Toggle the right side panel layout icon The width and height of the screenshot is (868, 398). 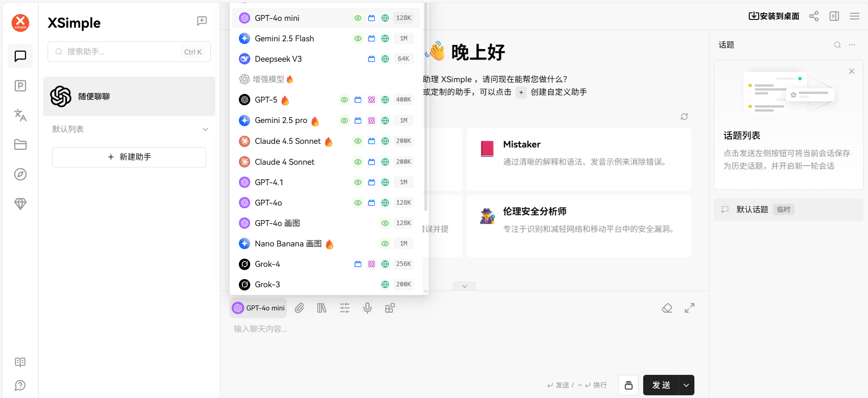click(x=834, y=16)
